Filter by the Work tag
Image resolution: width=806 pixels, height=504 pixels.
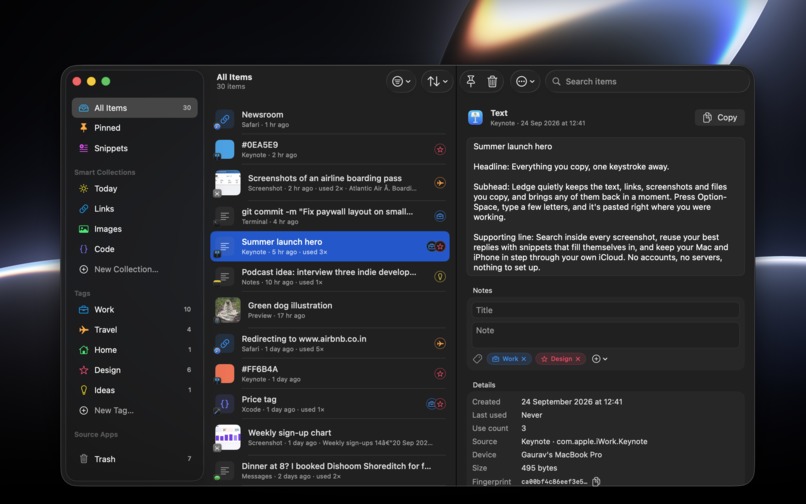click(x=135, y=309)
